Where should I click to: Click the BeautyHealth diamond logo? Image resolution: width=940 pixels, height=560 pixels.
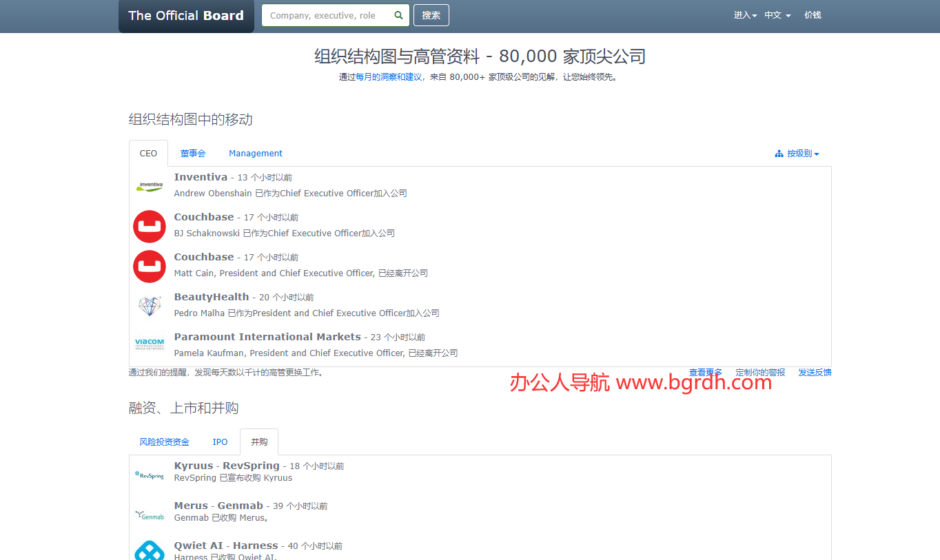pyautogui.click(x=150, y=306)
